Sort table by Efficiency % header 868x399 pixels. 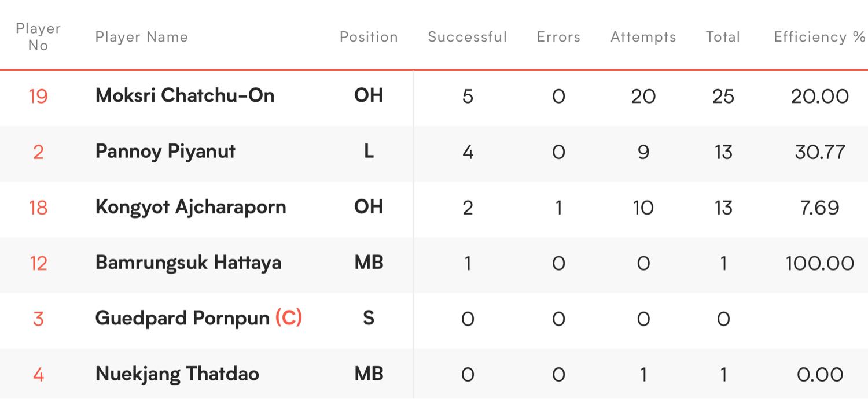tap(819, 37)
